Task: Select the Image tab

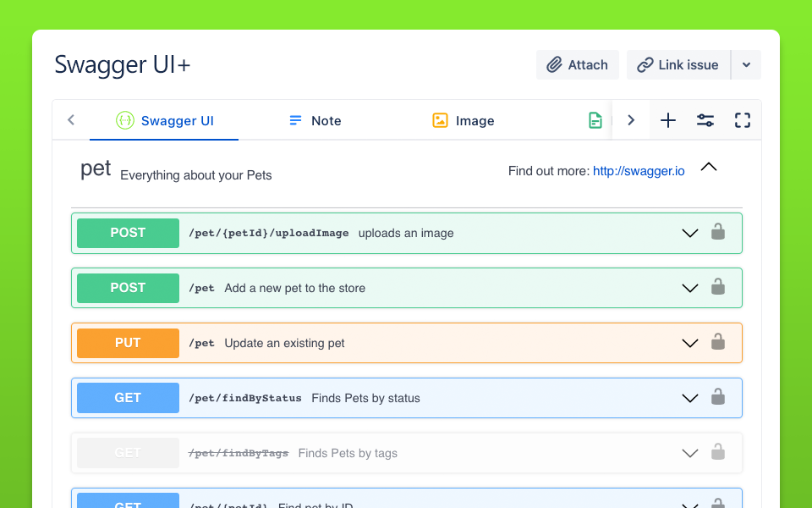Action: coord(463,120)
